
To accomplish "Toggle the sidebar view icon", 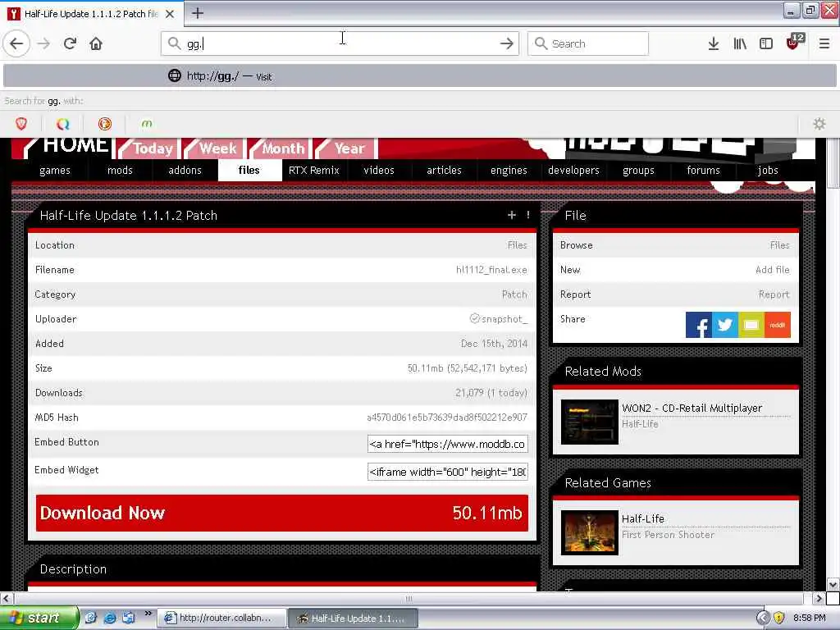I will point(766,43).
